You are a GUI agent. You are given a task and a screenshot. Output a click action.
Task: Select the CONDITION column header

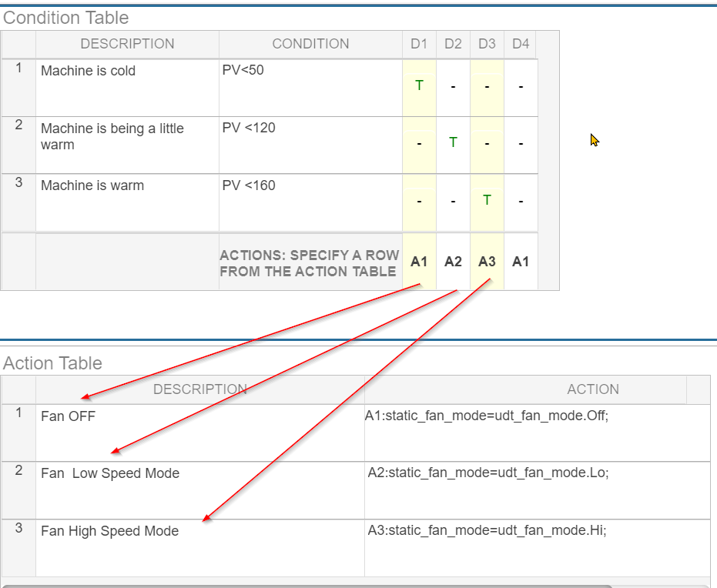(310, 44)
